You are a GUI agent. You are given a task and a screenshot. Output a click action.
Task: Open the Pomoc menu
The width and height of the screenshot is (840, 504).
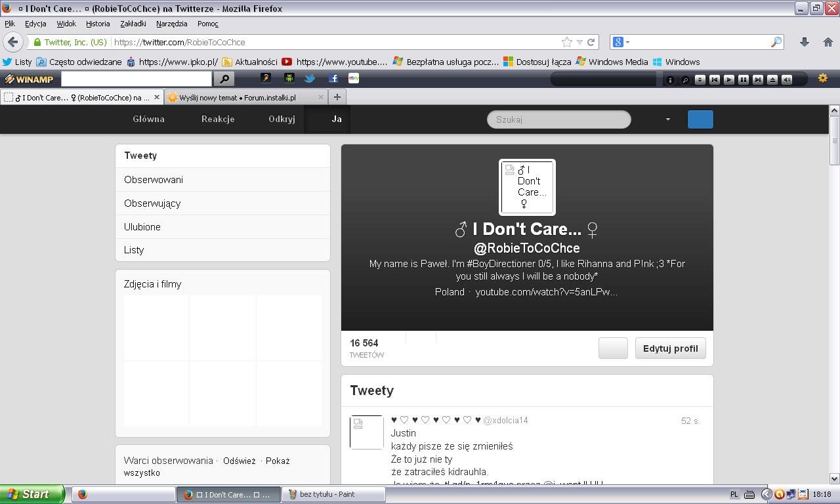(x=207, y=24)
